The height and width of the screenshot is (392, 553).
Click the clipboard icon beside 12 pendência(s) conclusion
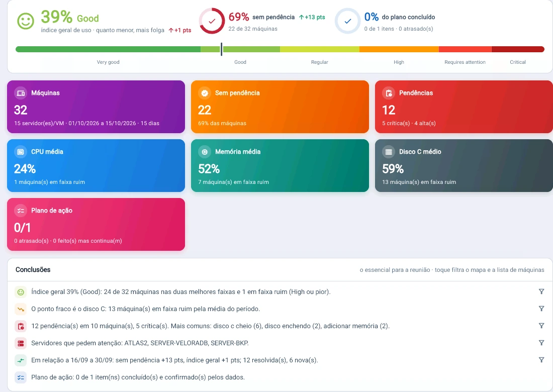click(21, 326)
